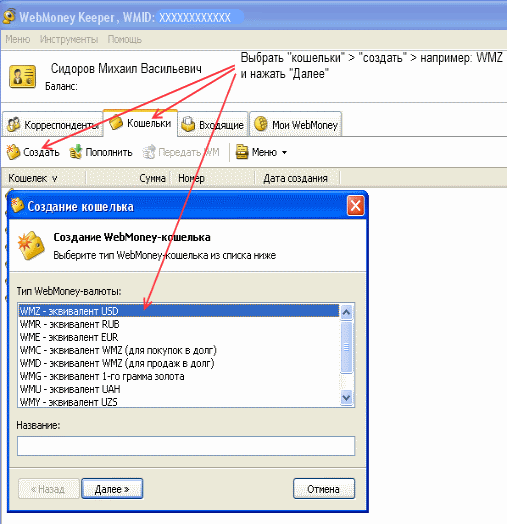Click user name Сидоров Михаил Васильевич
This screenshot has height=524, width=507.
[126, 69]
